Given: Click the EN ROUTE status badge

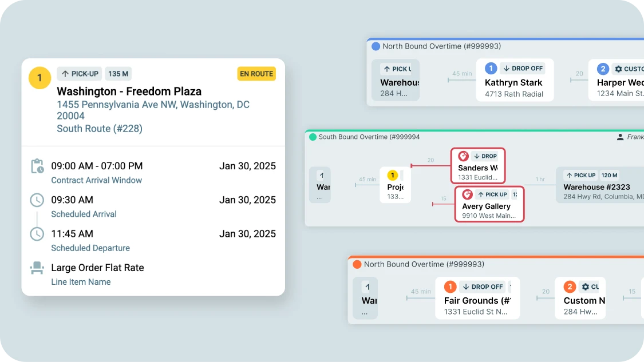Looking at the screenshot, I should pyautogui.click(x=256, y=74).
